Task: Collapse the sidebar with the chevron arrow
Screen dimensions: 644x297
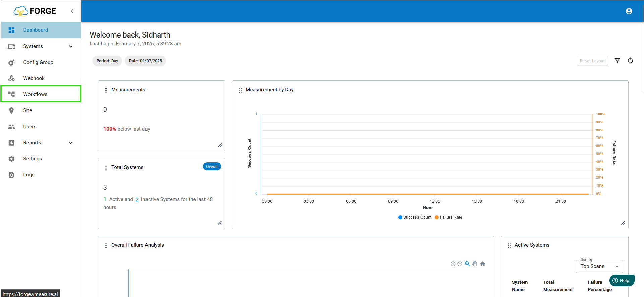Action: point(72,11)
